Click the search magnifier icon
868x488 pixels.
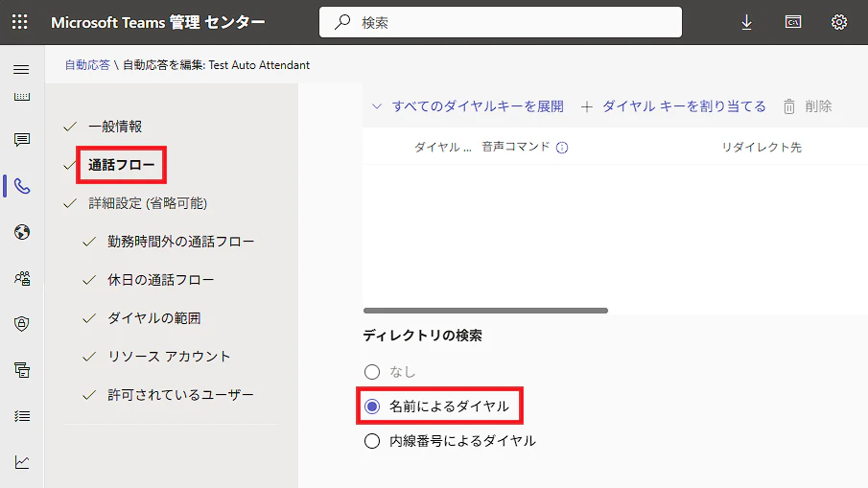click(x=342, y=22)
